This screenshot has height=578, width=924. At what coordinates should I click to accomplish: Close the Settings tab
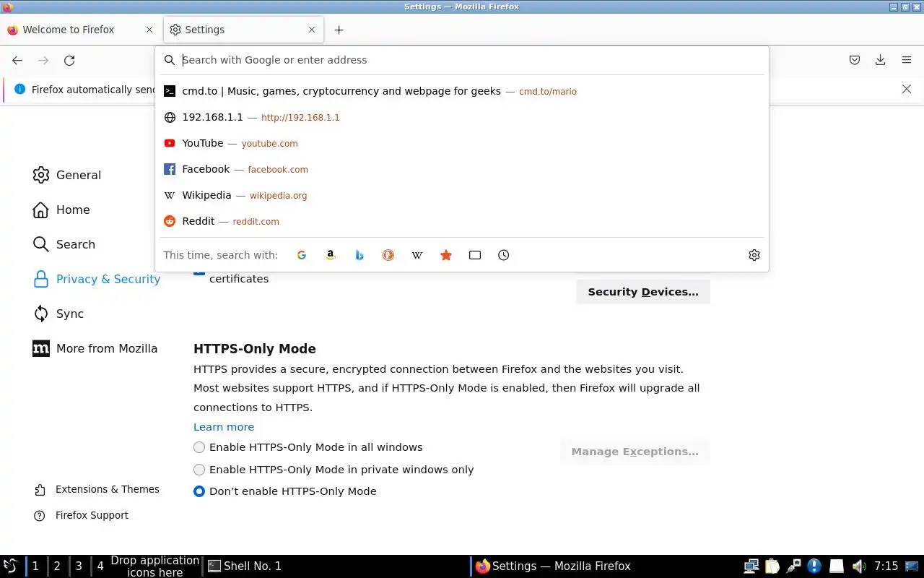(x=312, y=30)
